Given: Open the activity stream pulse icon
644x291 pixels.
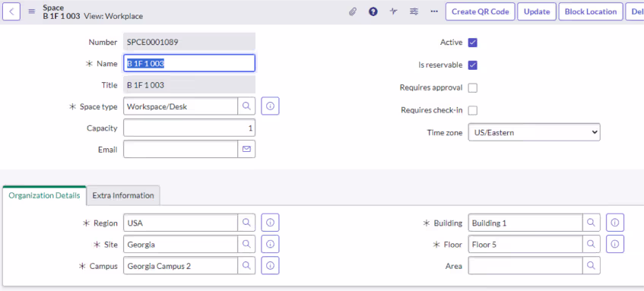Looking at the screenshot, I should [393, 11].
